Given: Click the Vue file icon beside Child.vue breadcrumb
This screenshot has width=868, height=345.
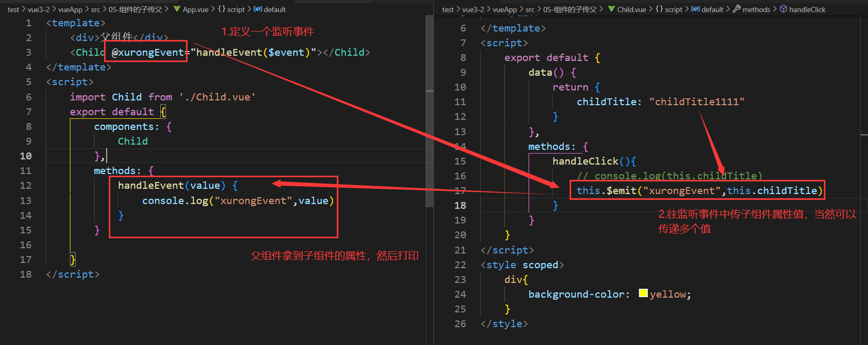Looking at the screenshot, I should 612,9.
